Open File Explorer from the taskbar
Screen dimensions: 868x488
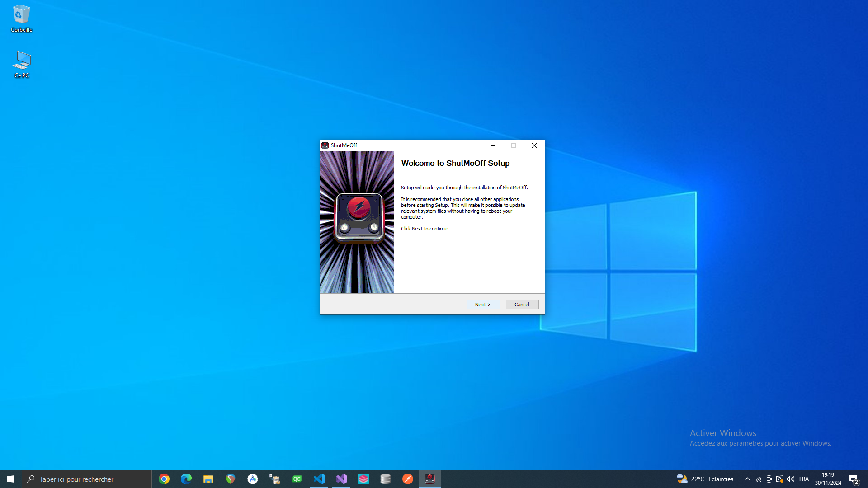(208, 479)
